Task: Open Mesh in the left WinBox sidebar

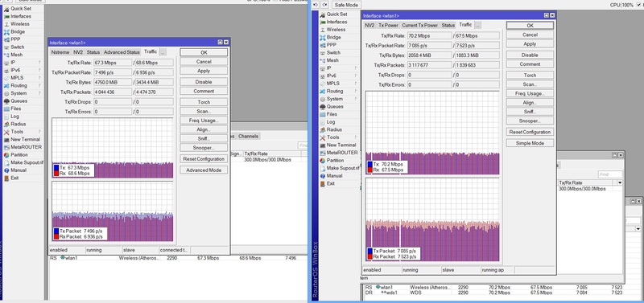Action: (16, 55)
